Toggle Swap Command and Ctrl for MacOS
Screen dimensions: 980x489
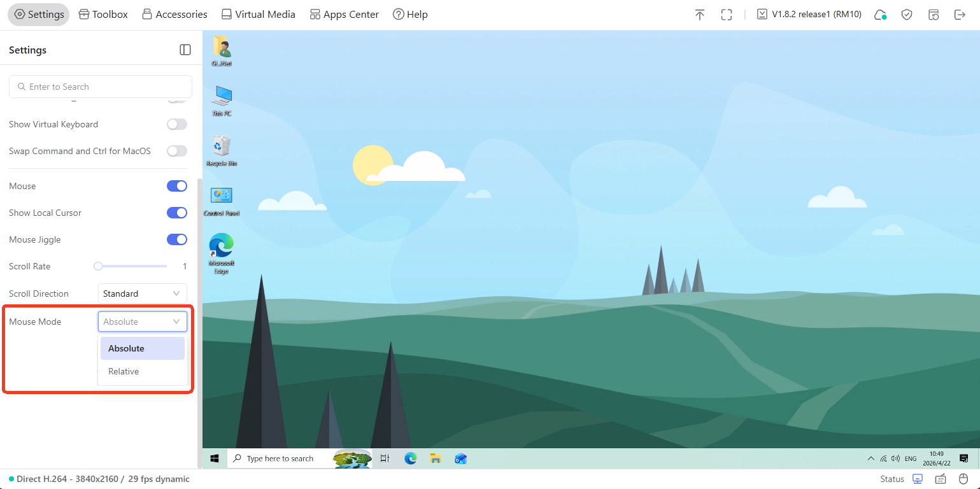coord(177,151)
